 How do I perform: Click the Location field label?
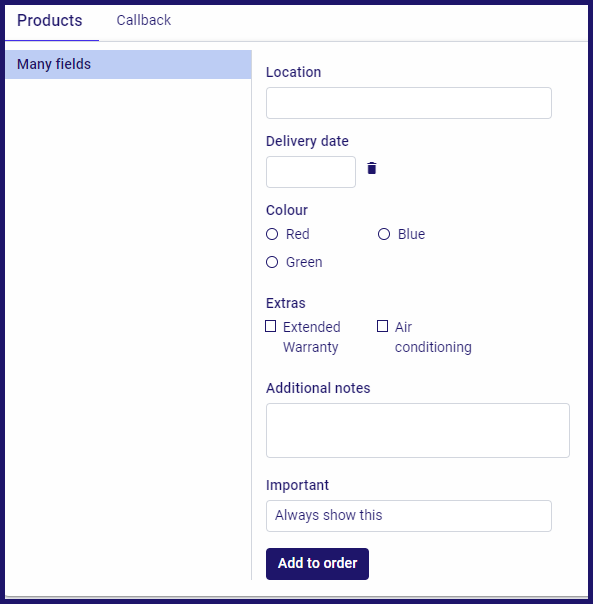293,72
